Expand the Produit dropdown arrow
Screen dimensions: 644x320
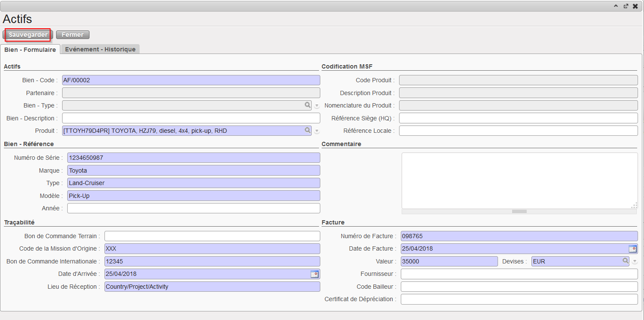pyautogui.click(x=317, y=131)
